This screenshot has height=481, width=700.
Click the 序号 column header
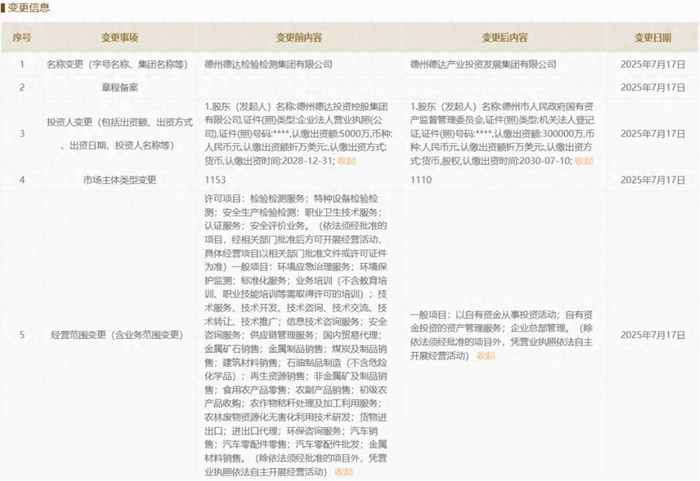(22, 38)
